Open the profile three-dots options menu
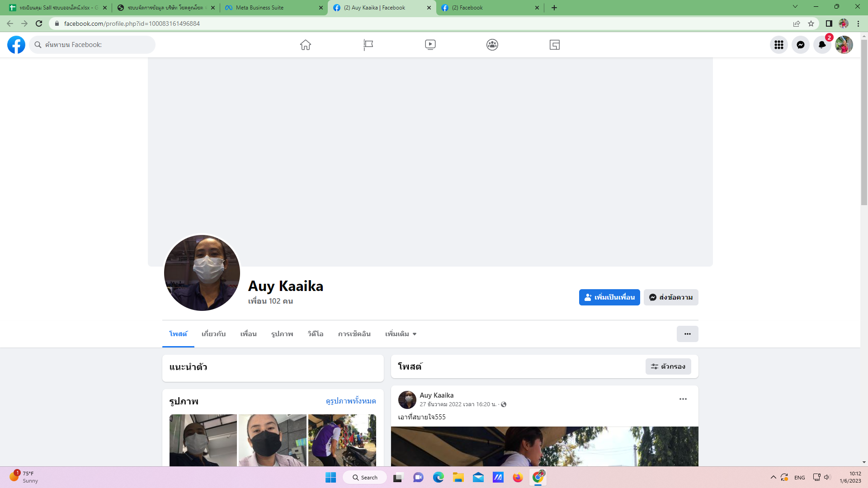Image resolution: width=868 pixels, height=488 pixels. [687, 334]
